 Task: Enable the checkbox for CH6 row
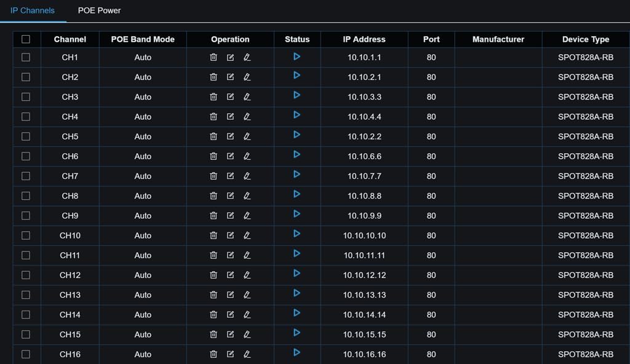(26, 156)
